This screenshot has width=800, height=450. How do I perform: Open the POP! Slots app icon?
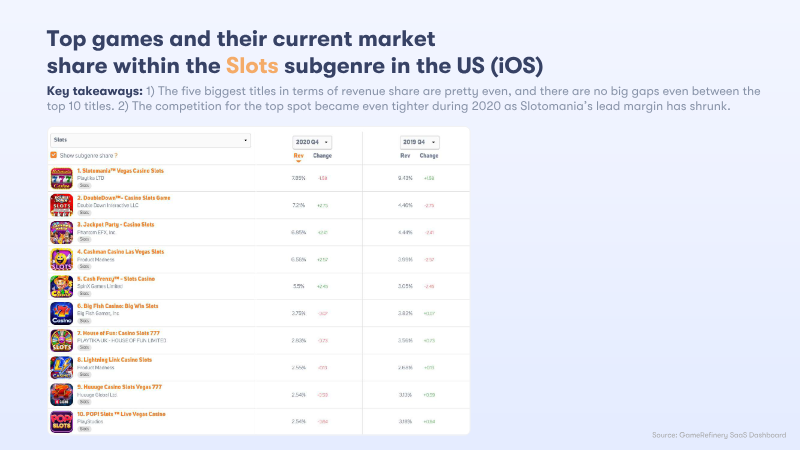(x=62, y=422)
